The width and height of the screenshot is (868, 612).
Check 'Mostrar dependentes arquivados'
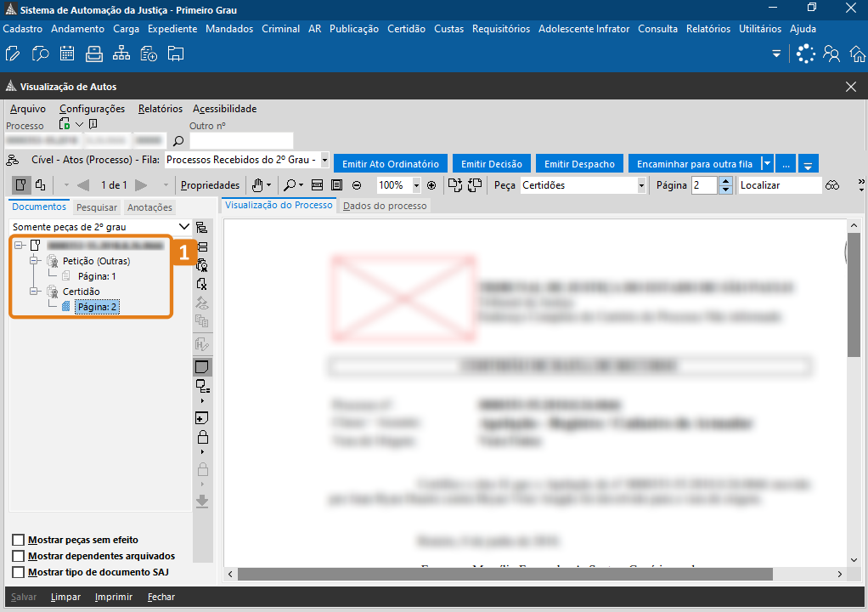click(19, 556)
